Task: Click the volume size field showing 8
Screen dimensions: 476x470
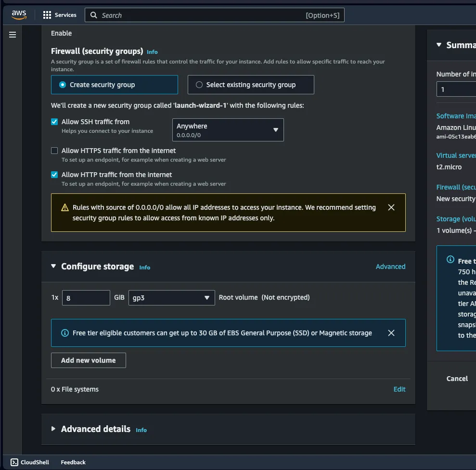Action: tap(86, 298)
